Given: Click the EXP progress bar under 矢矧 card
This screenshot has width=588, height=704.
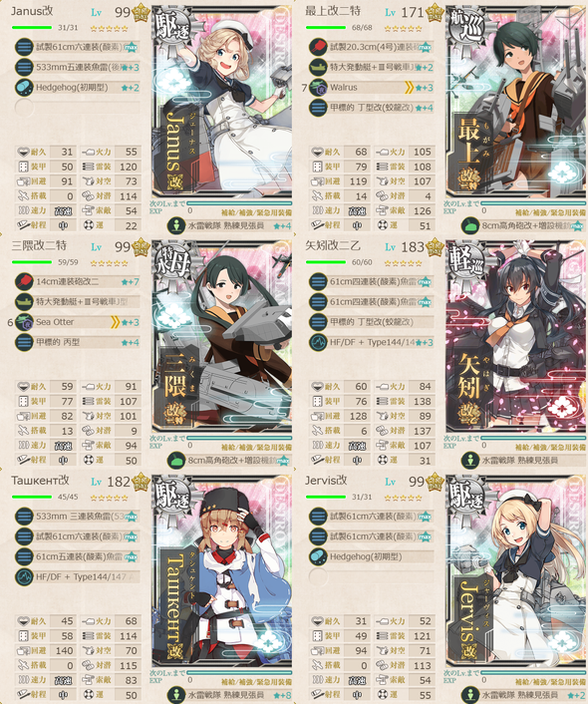Looking at the screenshot, I should tap(533, 438).
